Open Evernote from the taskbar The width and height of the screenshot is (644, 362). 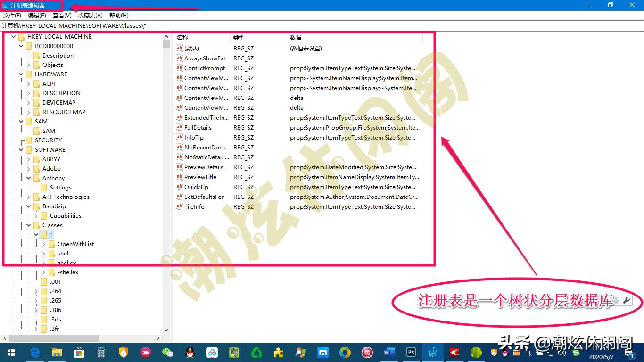pos(234,352)
